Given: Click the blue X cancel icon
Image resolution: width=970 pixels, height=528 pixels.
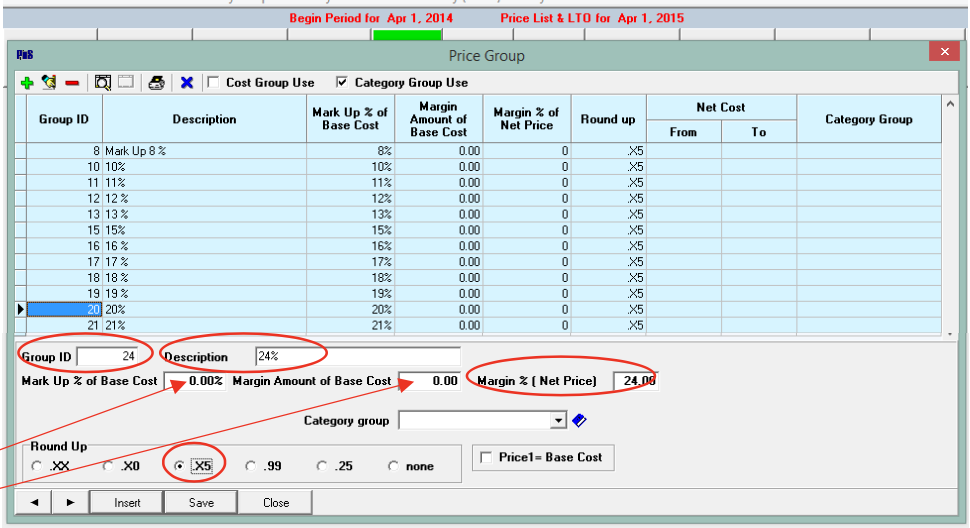Looking at the screenshot, I should (187, 82).
